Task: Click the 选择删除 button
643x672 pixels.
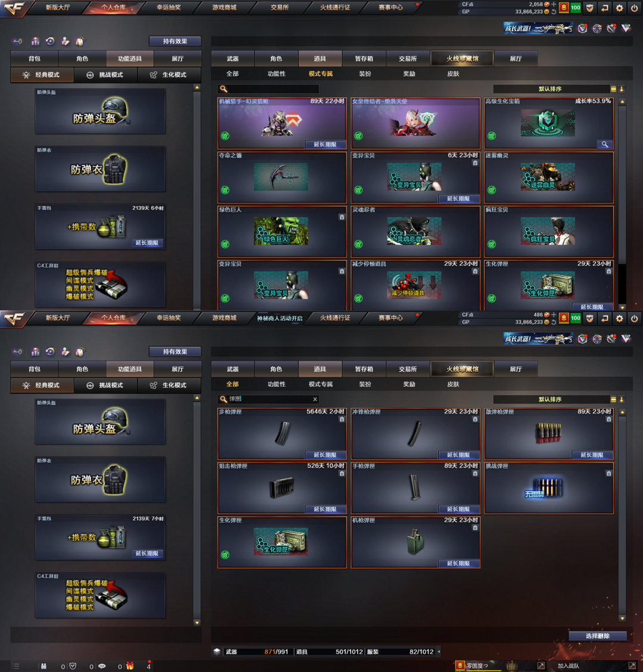Action: point(598,636)
